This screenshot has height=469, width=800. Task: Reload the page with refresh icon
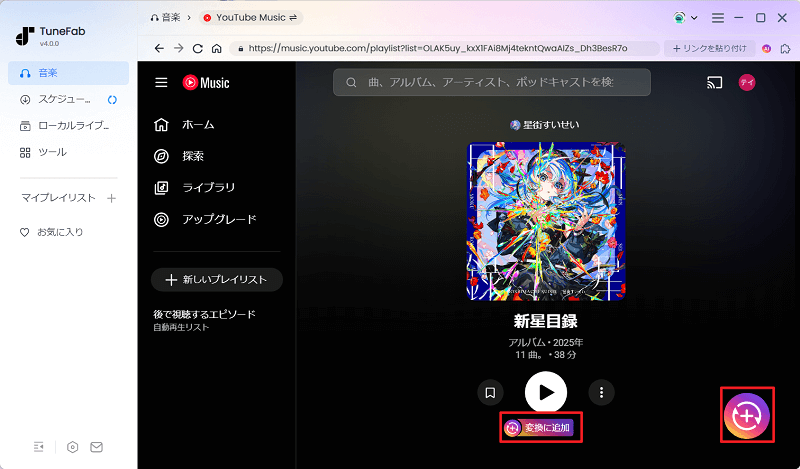pos(197,48)
